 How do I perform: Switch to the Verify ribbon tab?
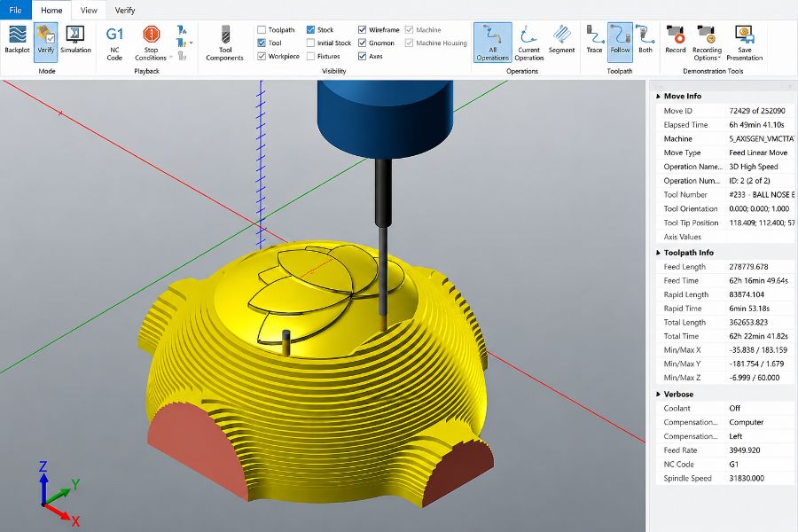(x=125, y=10)
